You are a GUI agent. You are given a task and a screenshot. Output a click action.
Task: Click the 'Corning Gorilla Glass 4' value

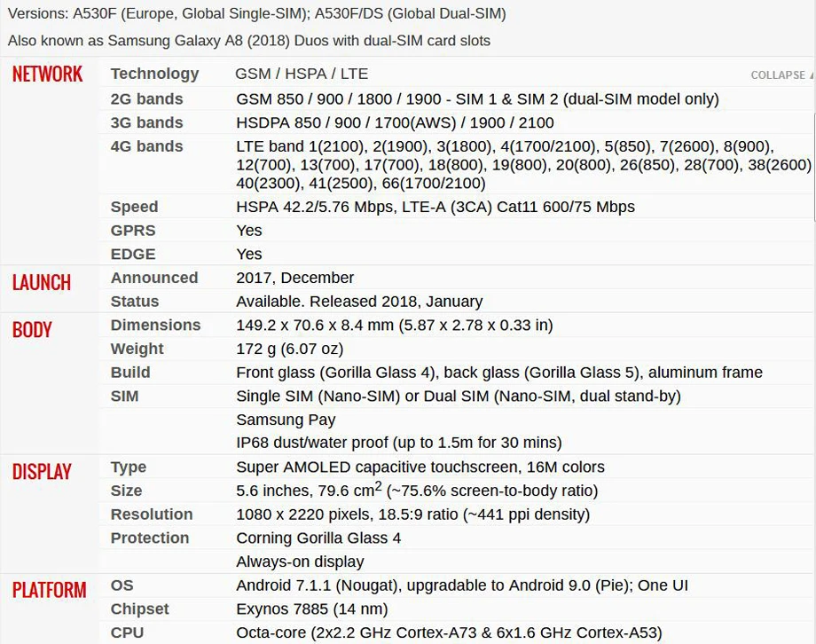coord(318,538)
